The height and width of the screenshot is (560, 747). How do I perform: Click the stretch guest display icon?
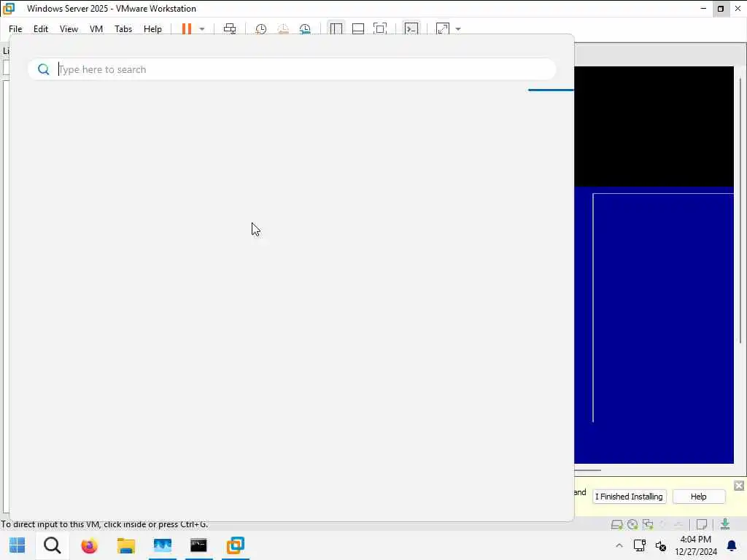coord(443,29)
